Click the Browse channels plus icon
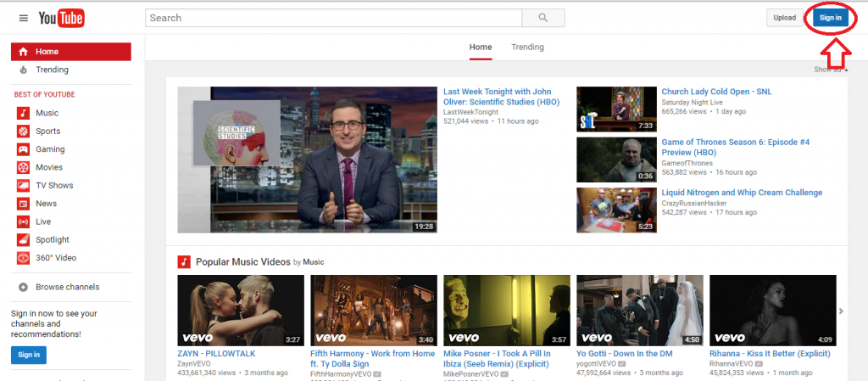Viewport: 868px width, 381px height. point(23,287)
